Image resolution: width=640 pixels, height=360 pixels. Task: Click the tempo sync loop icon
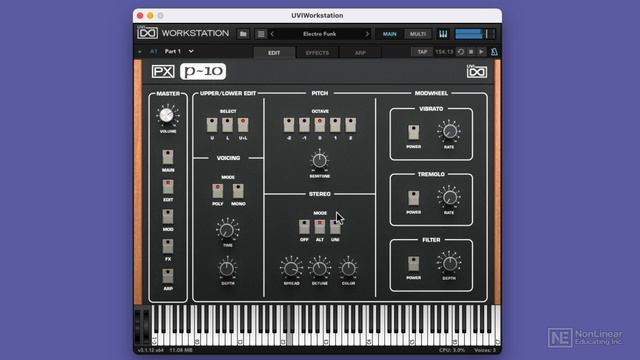pyautogui.click(x=461, y=52)
